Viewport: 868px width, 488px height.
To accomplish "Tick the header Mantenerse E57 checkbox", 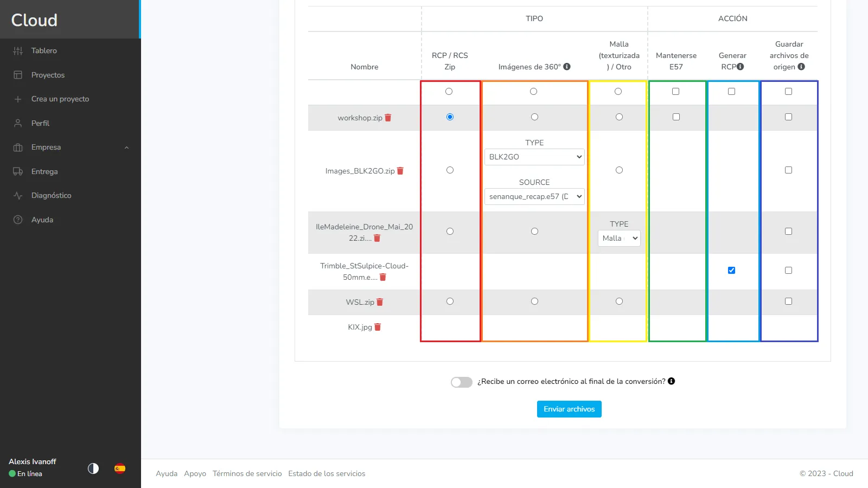I will pyautogui.click(x=675, y=92).
